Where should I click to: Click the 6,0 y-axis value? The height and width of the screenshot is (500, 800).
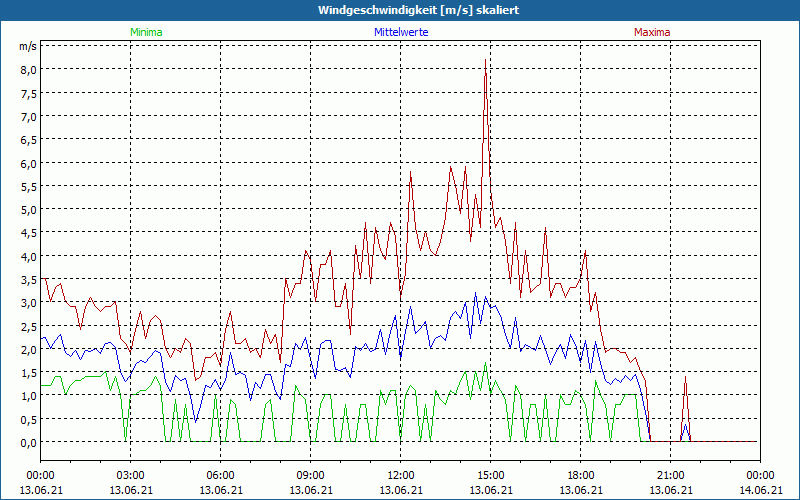(29, 163)
